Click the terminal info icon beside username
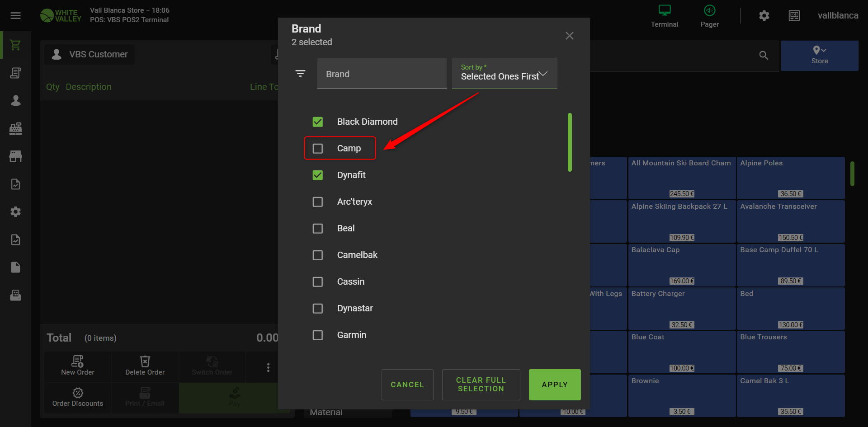Viewport: 868px width, 427px height. tap(794, 16)
